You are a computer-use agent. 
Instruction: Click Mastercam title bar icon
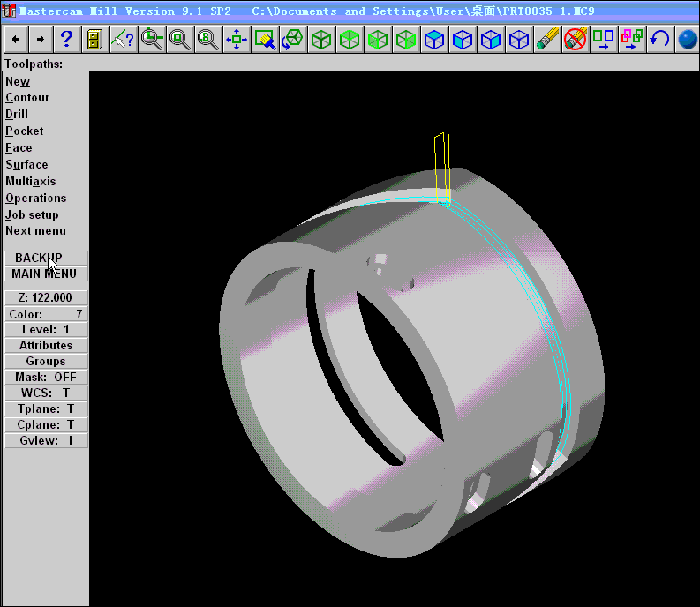(x=9, y=11)
